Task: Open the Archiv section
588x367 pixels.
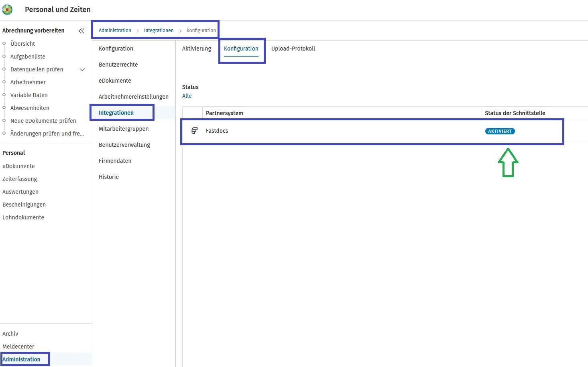Action: [10, 334]
